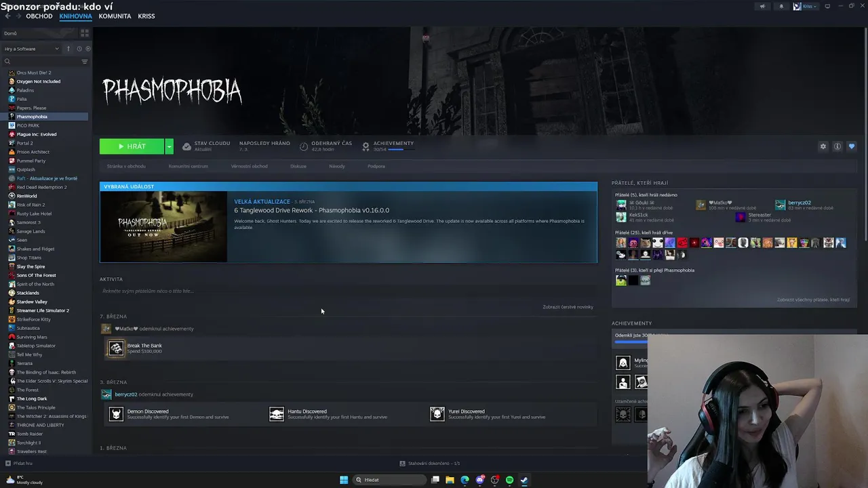868x488 pixels.
Task: Show game info icon
Action: (837, 146)
